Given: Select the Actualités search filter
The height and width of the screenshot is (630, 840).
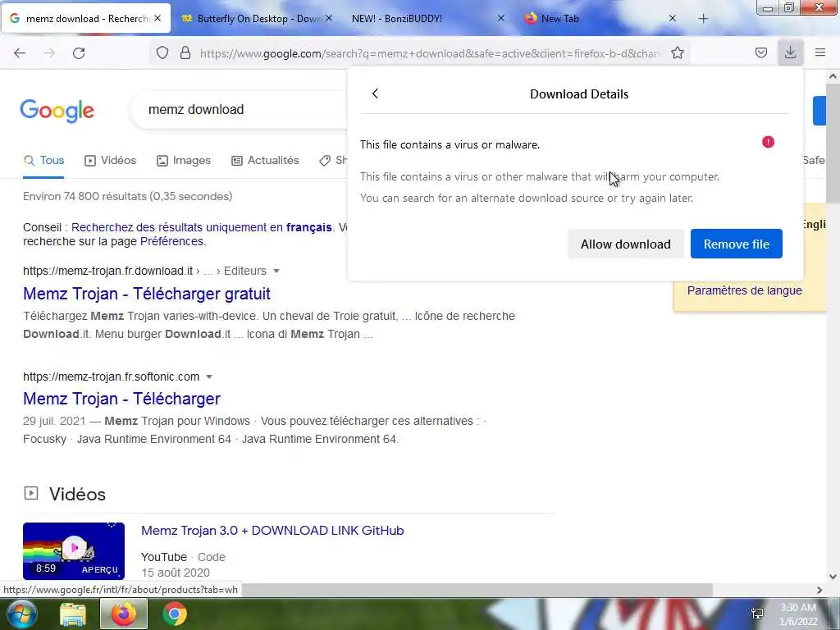Looking at the screenshot, I should click(265, 160).
